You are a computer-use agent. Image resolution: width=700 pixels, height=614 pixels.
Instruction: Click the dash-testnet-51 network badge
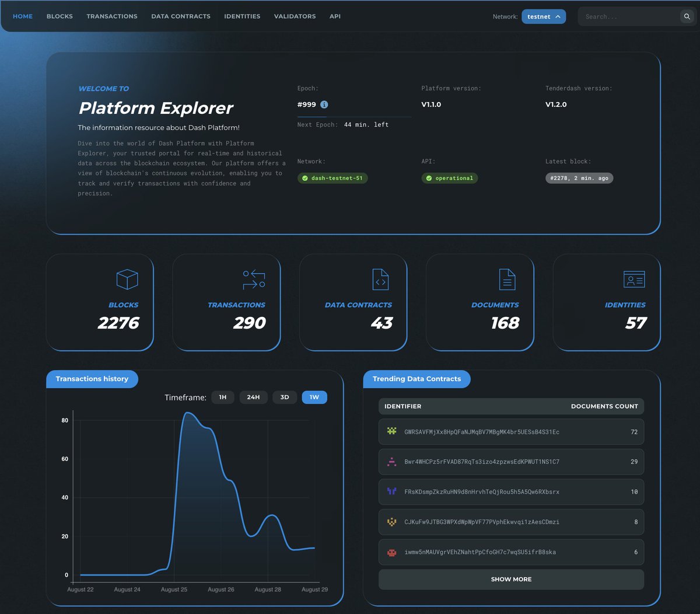pyautogui.click(x=332, y=178)
